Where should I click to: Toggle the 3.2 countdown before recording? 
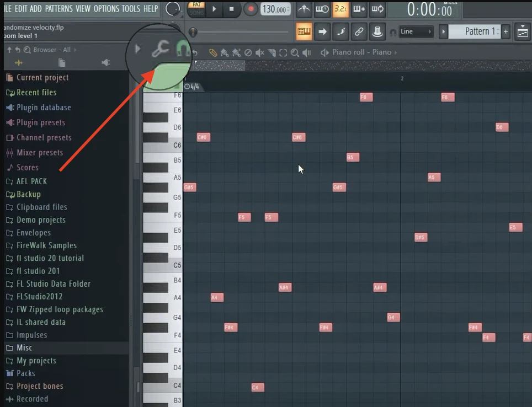[341, 9]
